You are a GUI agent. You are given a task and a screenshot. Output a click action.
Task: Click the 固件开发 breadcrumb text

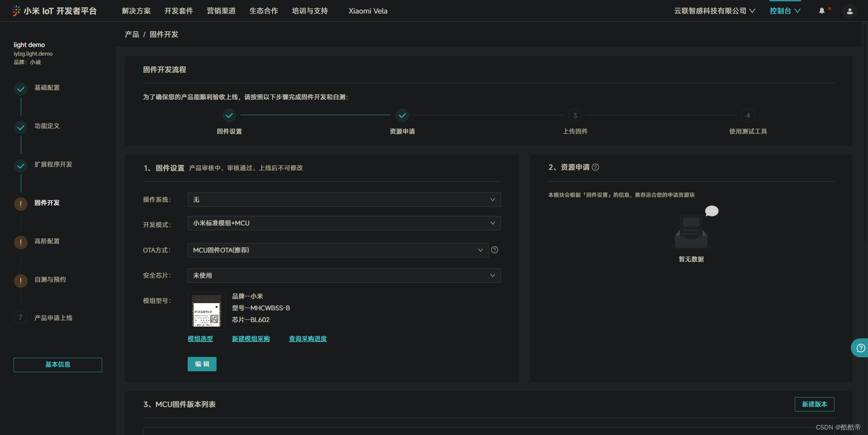[164, 34]
